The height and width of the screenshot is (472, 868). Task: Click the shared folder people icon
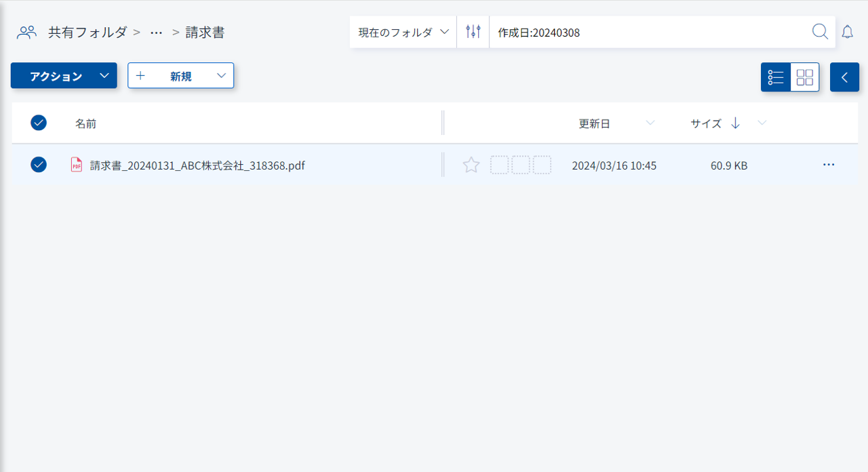tap(26, 32)
